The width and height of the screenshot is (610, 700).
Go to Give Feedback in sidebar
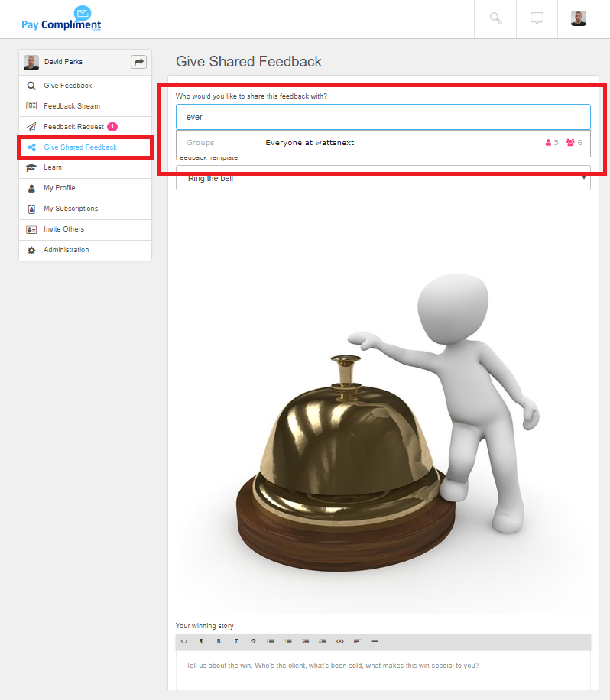coord(86,86)
